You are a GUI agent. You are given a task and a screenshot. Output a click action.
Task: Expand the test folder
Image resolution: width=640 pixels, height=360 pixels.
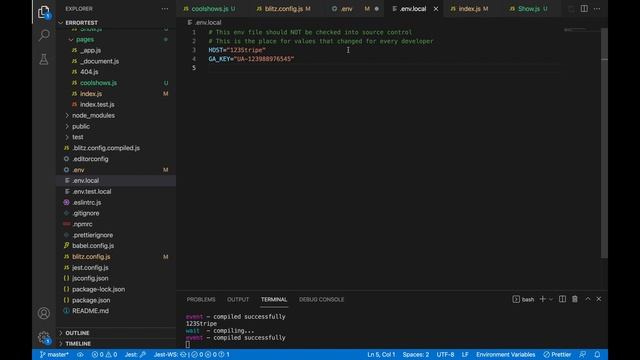pos(78,137)
